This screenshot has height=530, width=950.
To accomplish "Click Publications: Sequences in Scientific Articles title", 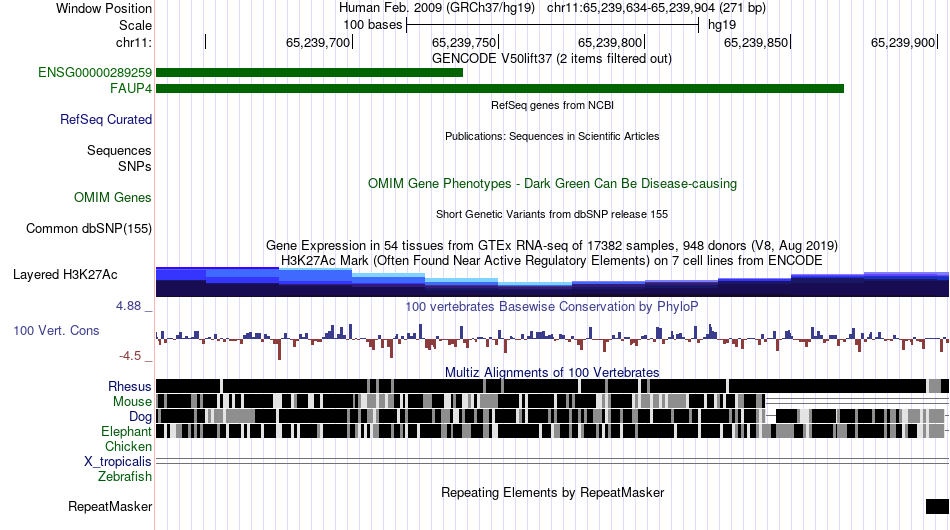I will click(x=552, y=136).
